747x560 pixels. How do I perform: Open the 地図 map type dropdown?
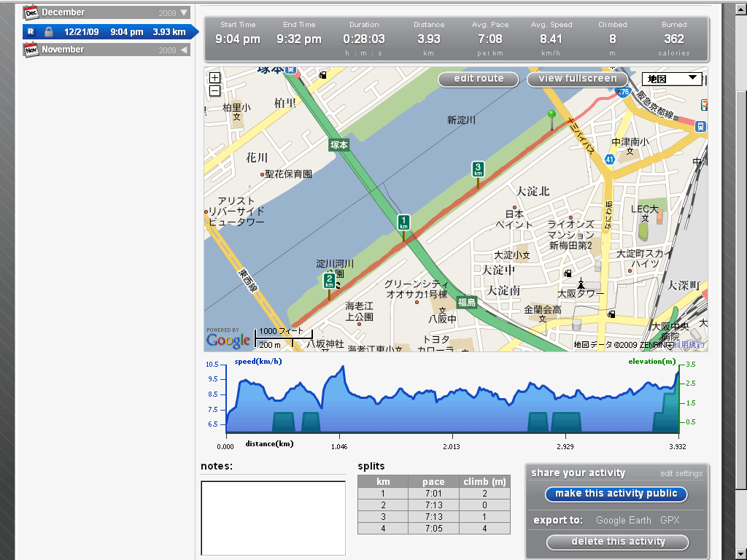672,79
